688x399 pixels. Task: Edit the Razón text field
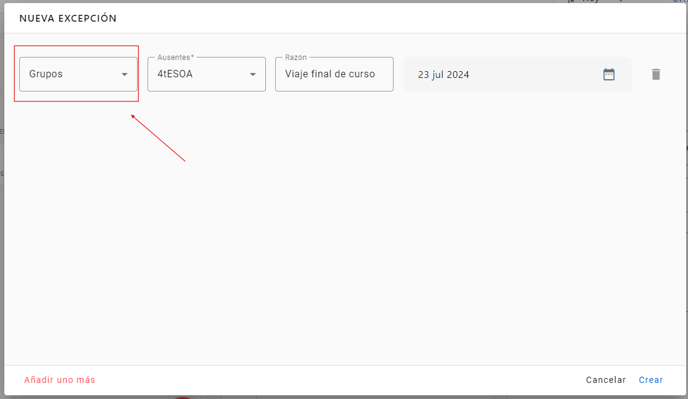334,74
